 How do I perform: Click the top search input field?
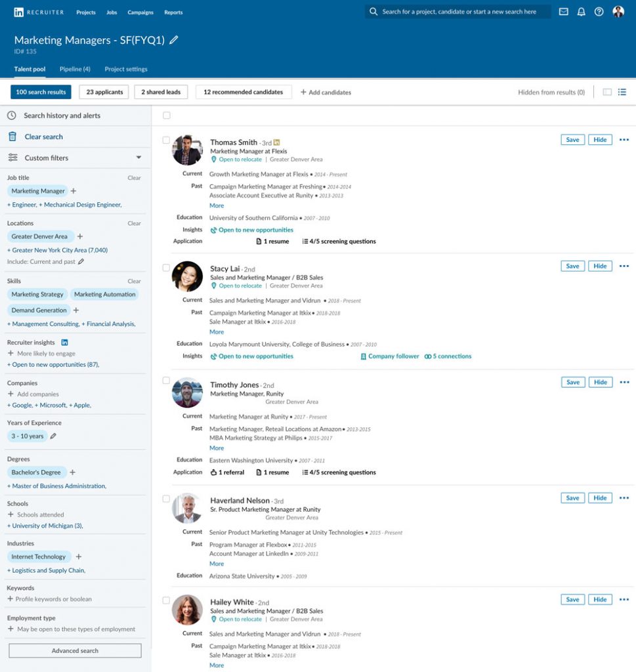tap(459, 12)
